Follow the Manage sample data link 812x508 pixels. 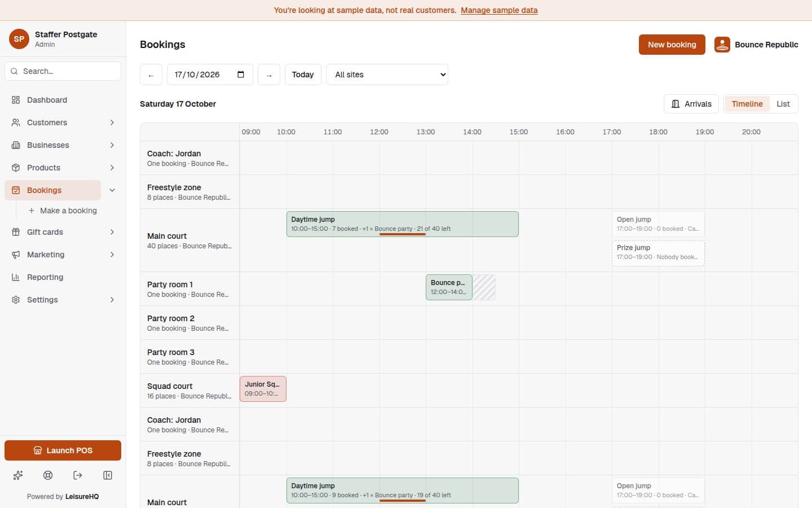499,10
